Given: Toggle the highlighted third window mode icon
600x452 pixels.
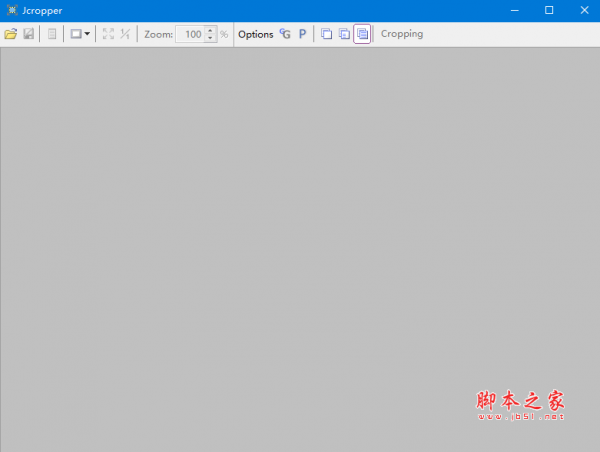Looking at the screenshot, I should click(362, 34).
